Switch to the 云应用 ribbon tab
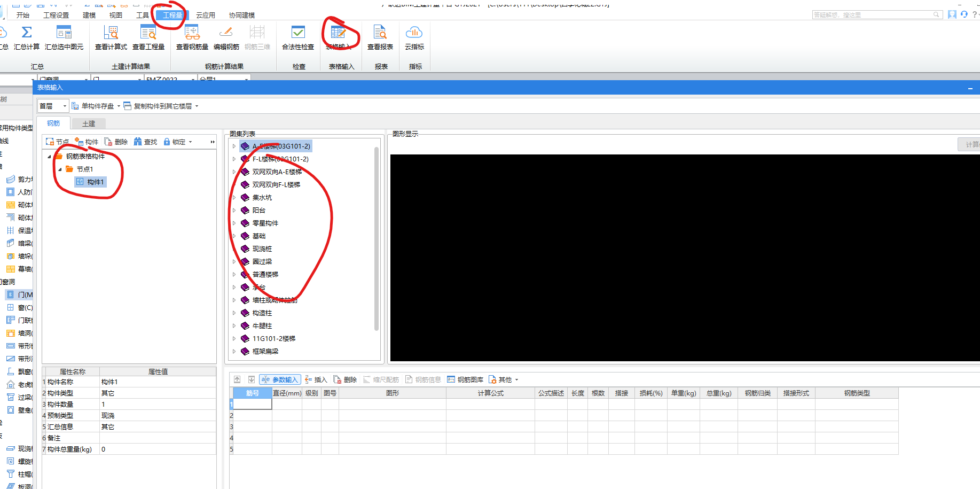Screen dimensions: 980x489 point(206,15)
